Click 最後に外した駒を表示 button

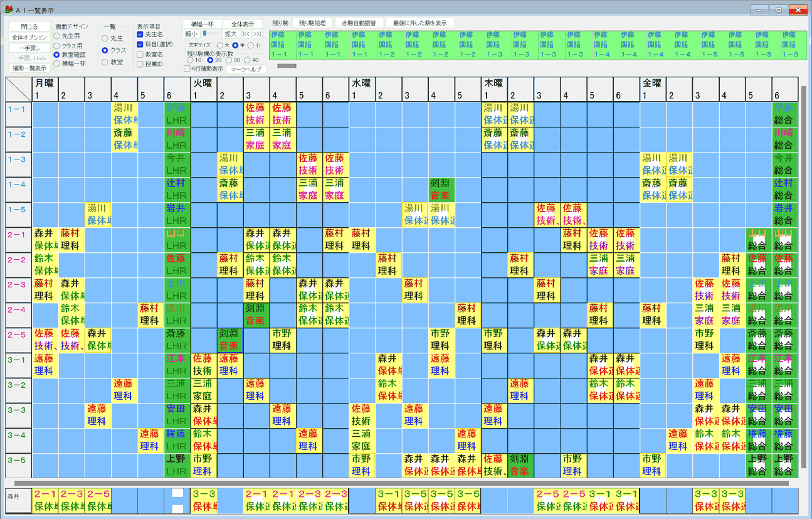[420, 23]
